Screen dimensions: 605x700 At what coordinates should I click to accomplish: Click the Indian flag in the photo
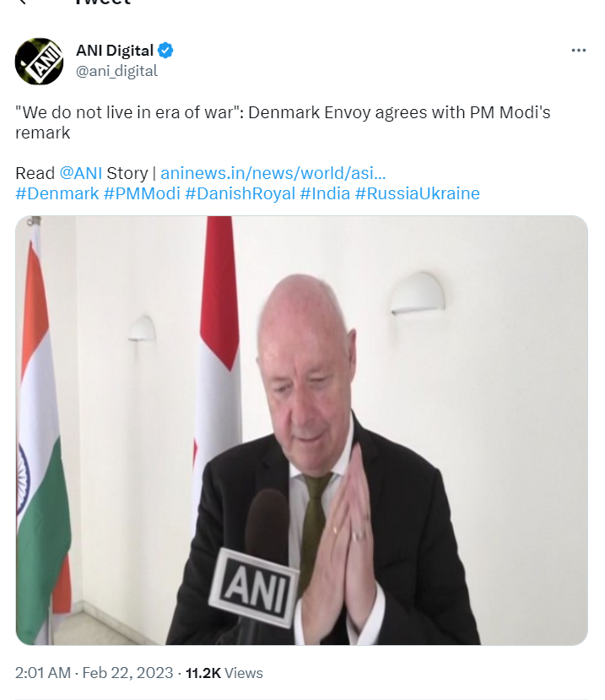click(x=41, y=442)
